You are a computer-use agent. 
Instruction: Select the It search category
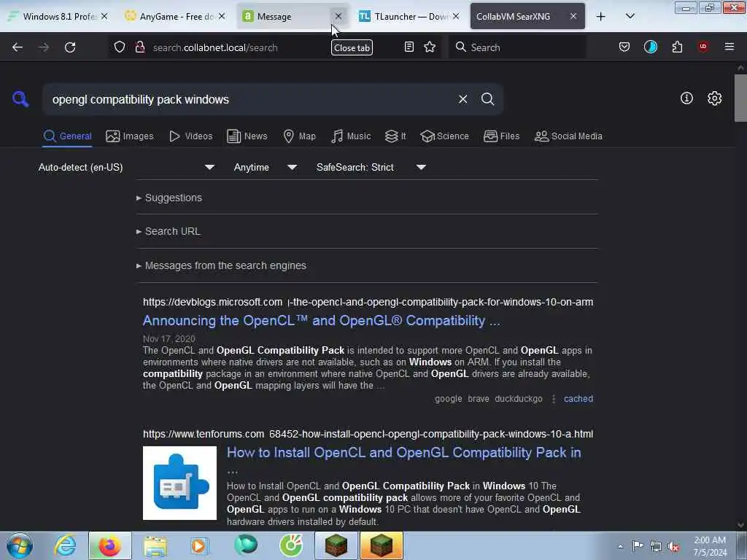(395, 136)
